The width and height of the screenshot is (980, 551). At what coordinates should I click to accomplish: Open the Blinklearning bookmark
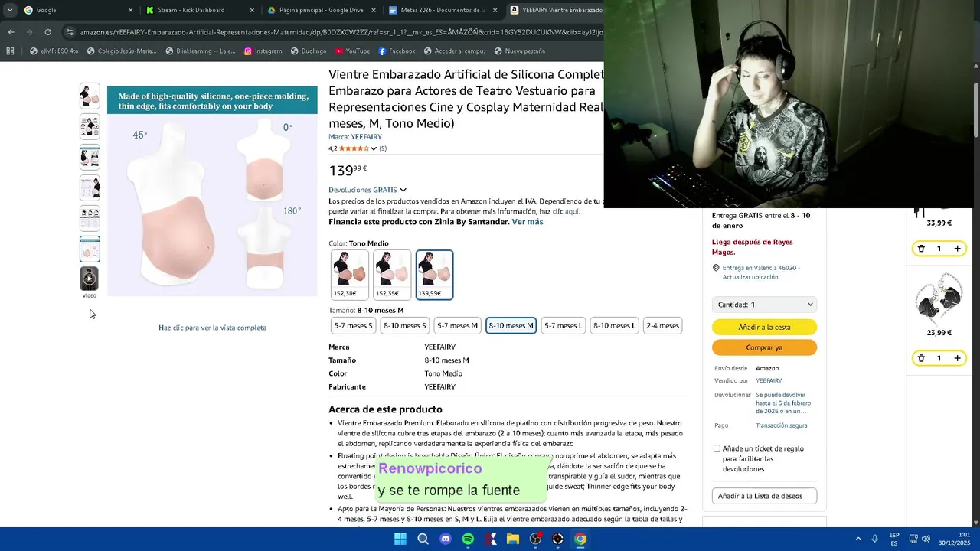199,51
